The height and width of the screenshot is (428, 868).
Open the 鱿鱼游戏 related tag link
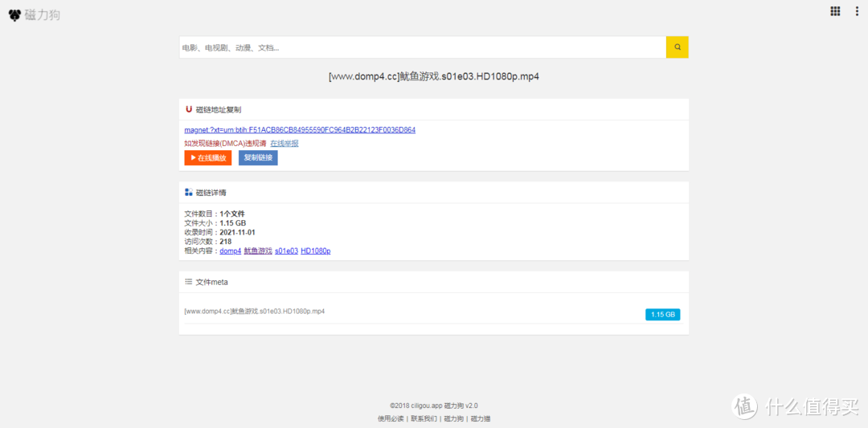(x=258, y=251)
